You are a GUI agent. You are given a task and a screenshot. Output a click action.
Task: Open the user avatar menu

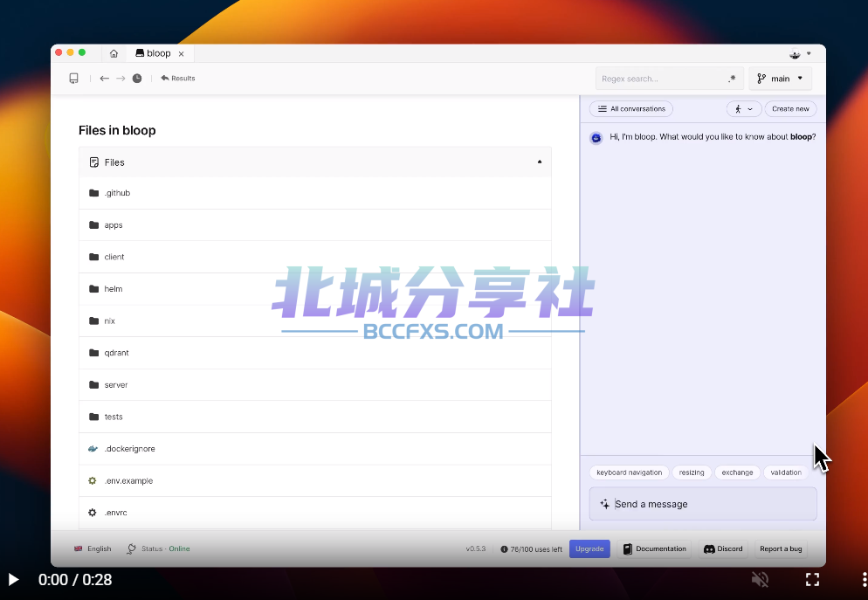point(800,53)
